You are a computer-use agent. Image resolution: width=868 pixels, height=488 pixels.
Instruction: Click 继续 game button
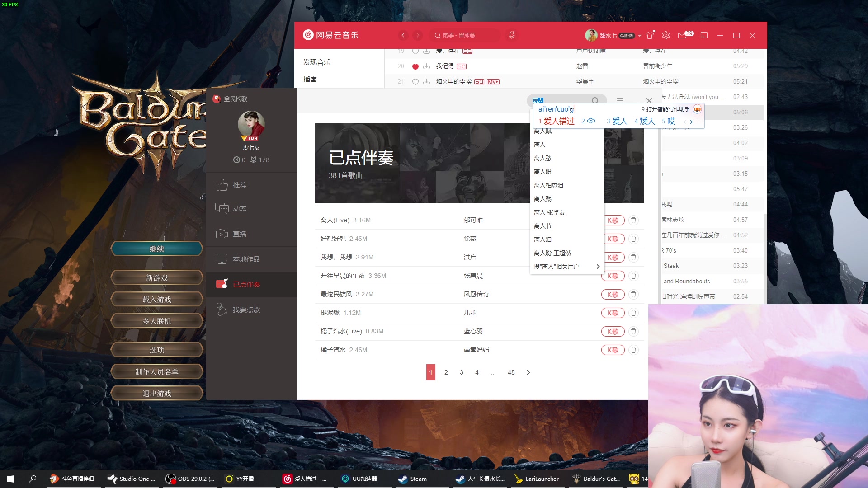tap(156, 249)
